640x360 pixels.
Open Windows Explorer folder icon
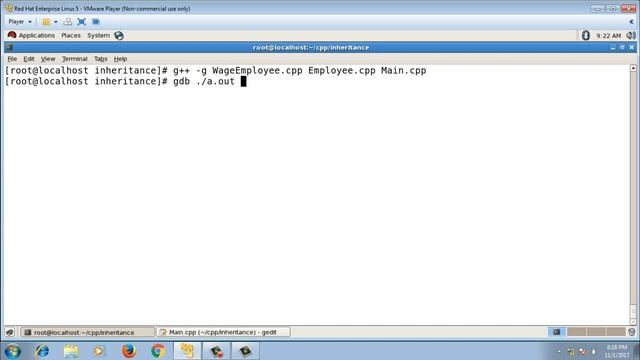71,351
